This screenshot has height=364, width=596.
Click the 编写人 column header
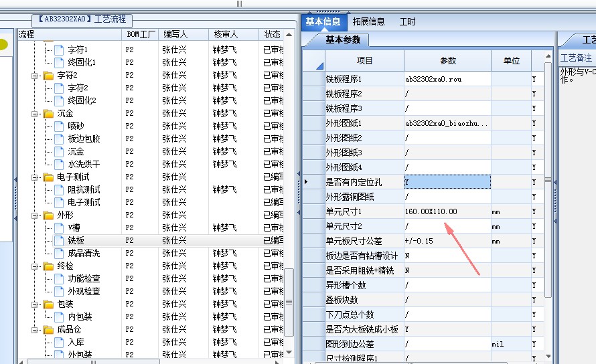click(x=183, y=35)
